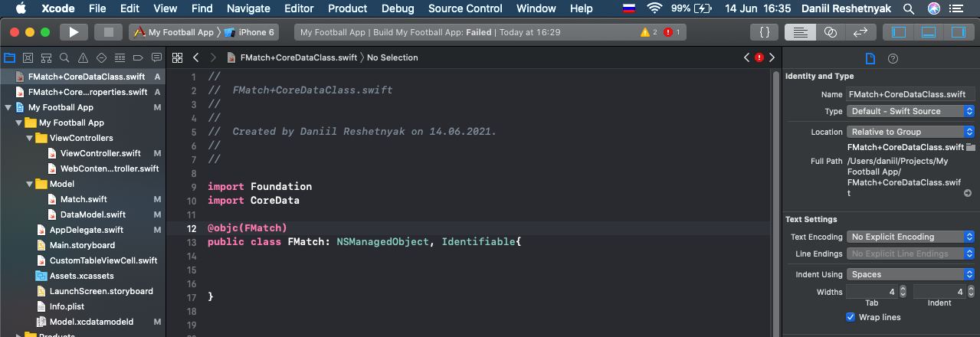Hide the Inspectors panel
The width and height of the screenshot is (980, 337).
(958, 32)
